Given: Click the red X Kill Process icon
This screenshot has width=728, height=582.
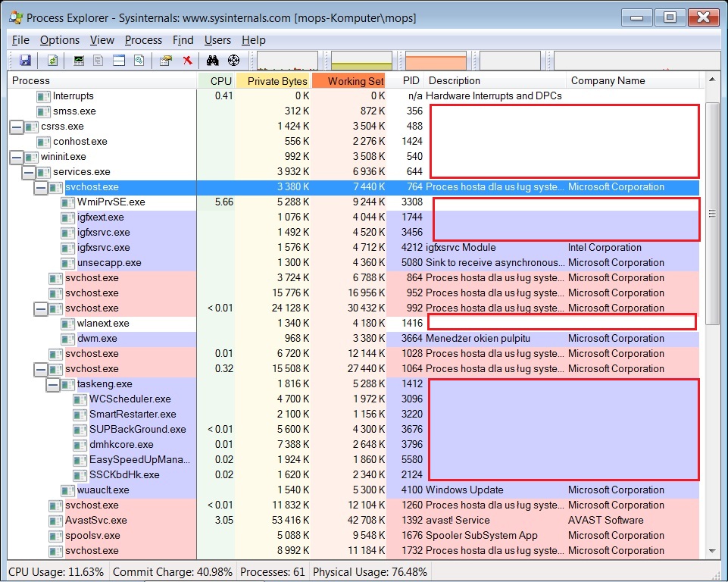Looking at the screenshot, I should point(188,61).
